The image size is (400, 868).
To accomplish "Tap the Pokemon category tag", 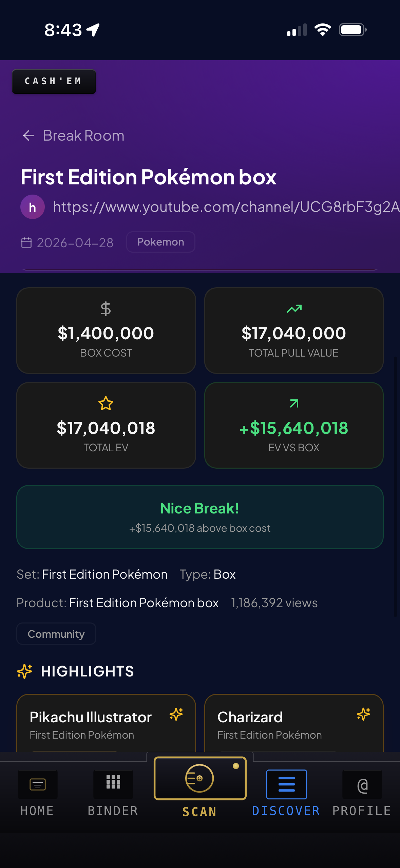I will (161, 242).
